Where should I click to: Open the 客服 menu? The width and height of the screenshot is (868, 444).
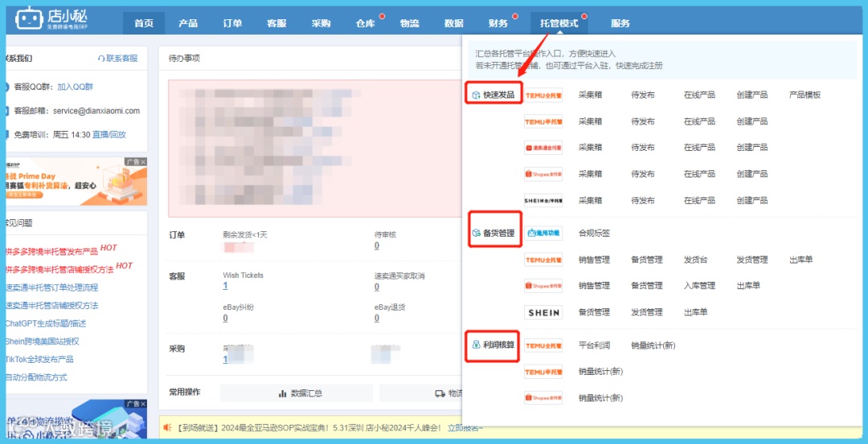tap(276, 23)
